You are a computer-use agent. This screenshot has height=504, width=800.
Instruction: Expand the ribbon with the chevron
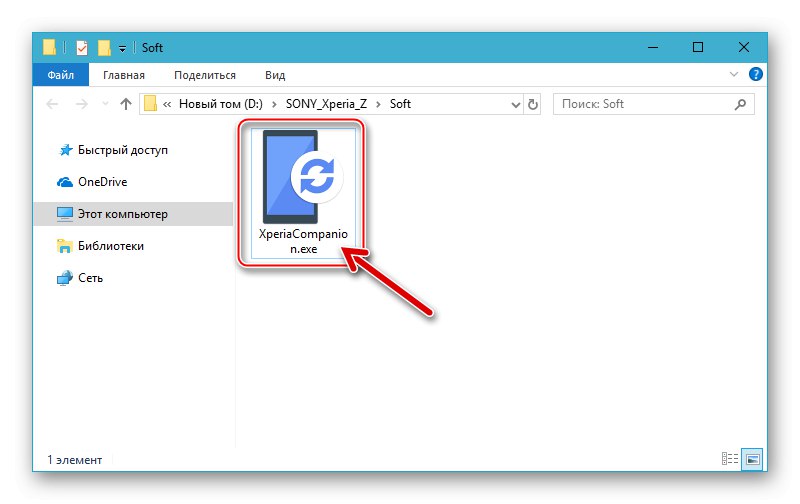pos(734,74)
